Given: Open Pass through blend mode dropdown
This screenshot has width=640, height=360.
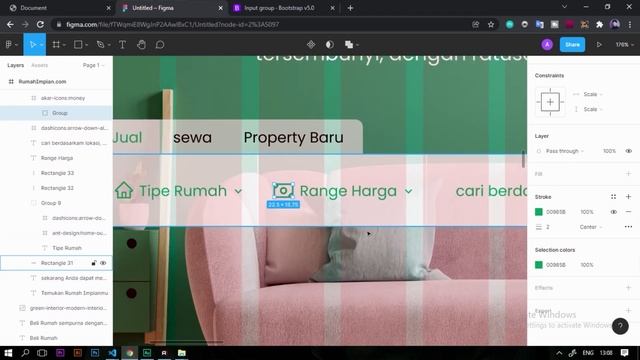Looking at the screenshot, I should point(565,151).
